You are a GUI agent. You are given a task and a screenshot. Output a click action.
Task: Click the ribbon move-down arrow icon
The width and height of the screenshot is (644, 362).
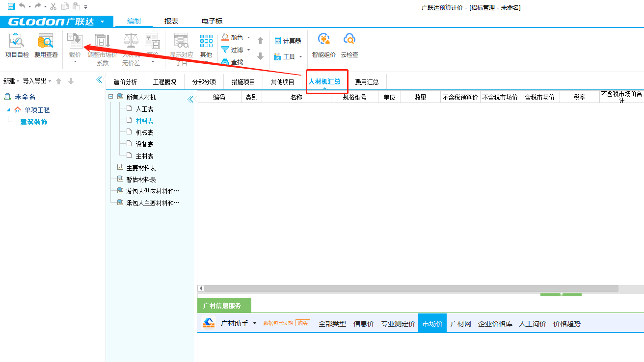[261, 56]
